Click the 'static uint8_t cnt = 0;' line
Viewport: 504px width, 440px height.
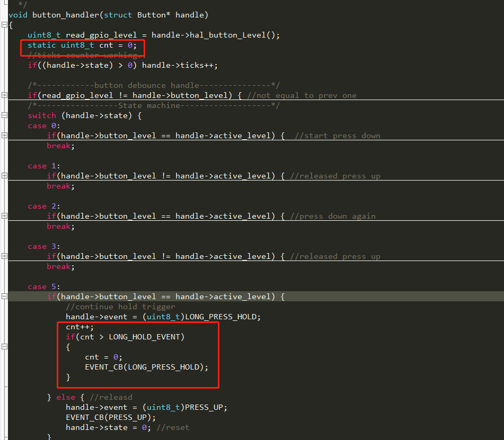82,45
